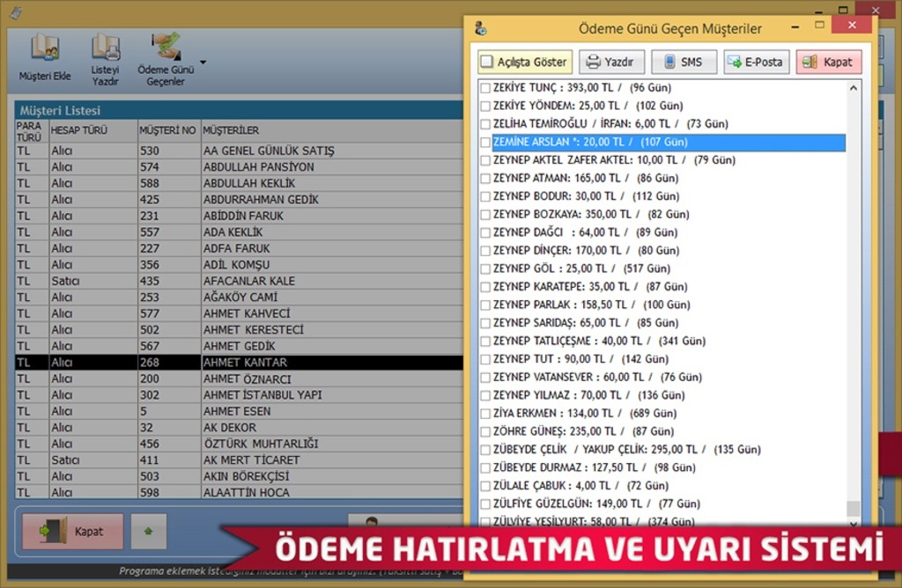This screenshot has height=588, width=902.
Task: Select customer ÖZTÜRK MUHTARLIĞI
Action: (240, 444)
